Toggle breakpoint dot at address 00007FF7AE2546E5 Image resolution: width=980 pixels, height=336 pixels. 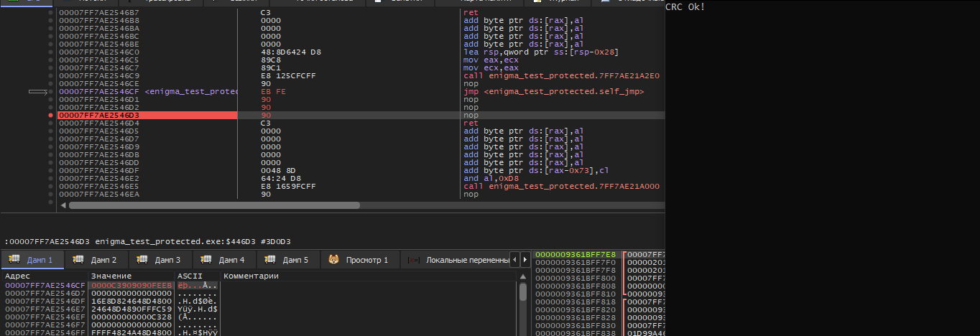tap(50, 186)
